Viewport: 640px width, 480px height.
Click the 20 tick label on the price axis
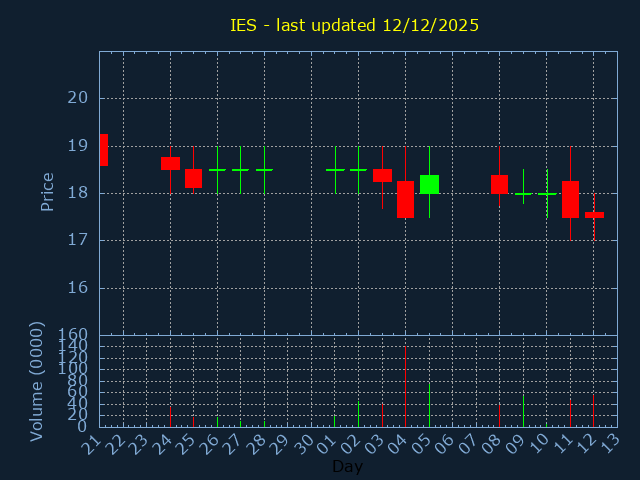tap(78, 98)
